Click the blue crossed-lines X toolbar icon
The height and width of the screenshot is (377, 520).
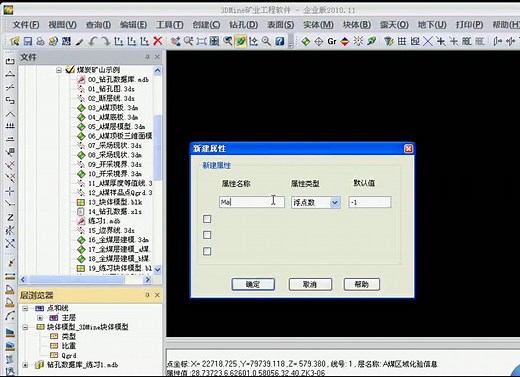[x=428, y=41]
